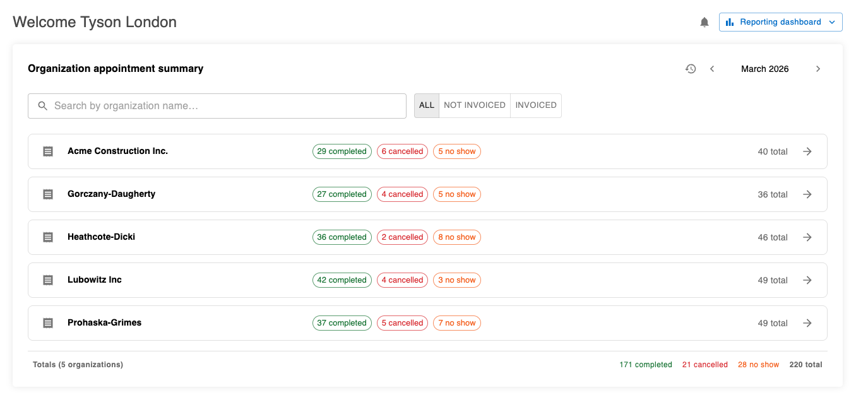Open Acme Construction Inc. details arrow

tap(807, 151)
